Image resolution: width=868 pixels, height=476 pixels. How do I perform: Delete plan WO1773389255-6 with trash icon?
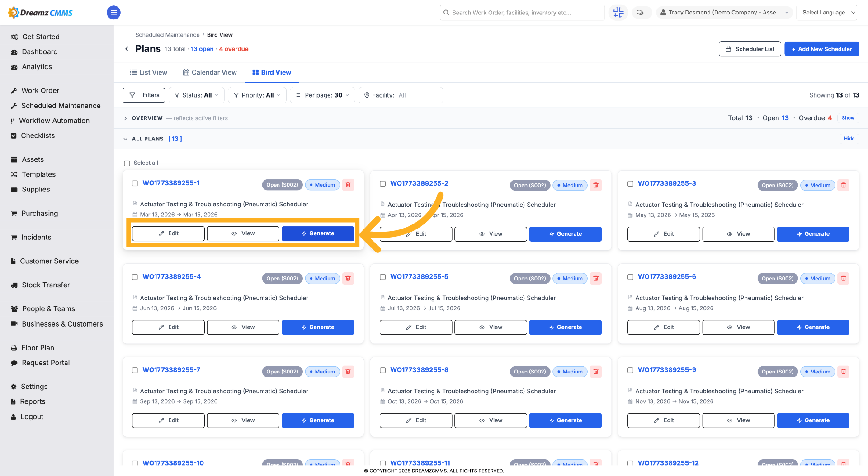point(843,278)
